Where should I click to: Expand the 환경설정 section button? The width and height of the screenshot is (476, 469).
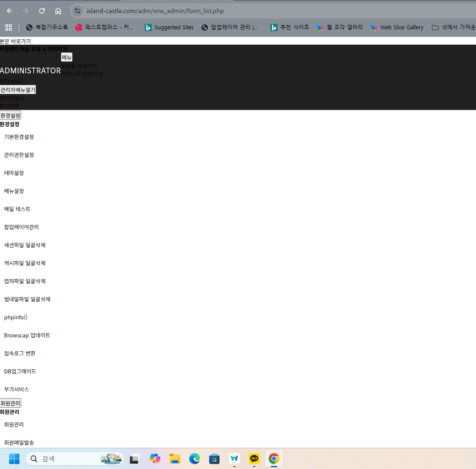pos(10,115)
